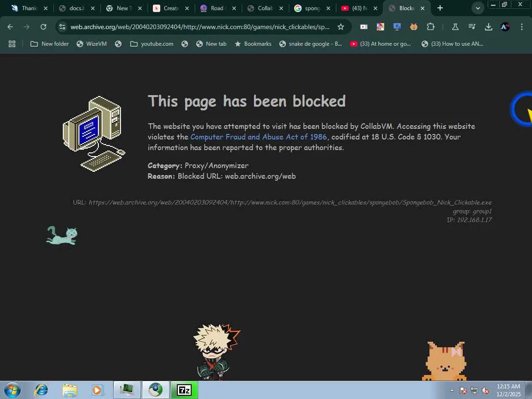
Task: Open the apps grid in bookmarks bar
Action: tap(12, 44)
